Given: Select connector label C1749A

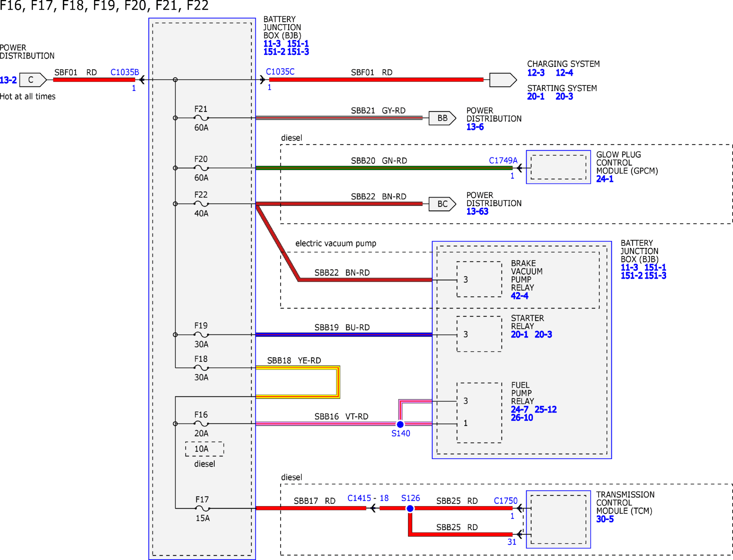Looking at the screenshot, I should point(503,160).
